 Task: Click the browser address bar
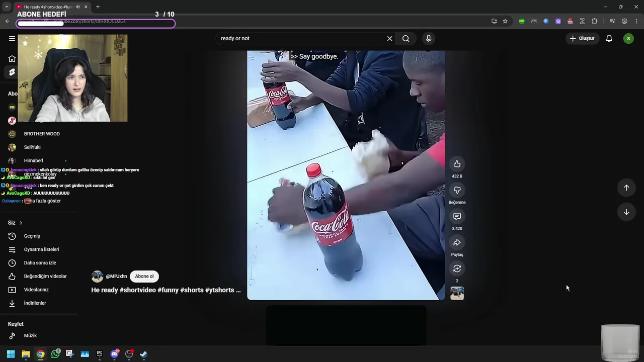tap(252, 21)
